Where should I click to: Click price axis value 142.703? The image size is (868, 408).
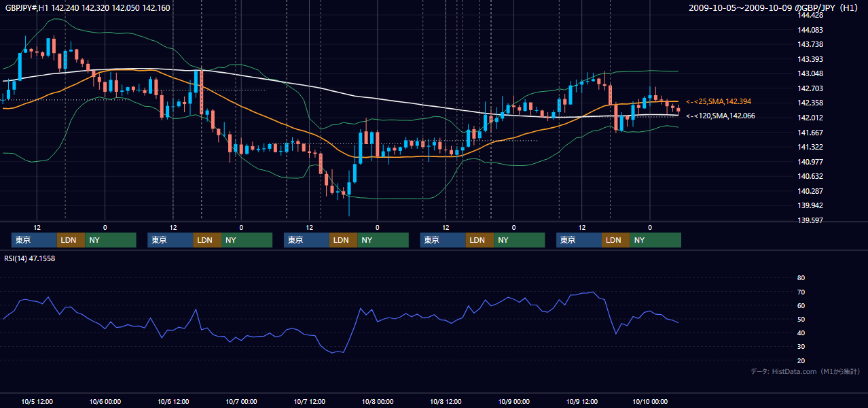point(811,88)
